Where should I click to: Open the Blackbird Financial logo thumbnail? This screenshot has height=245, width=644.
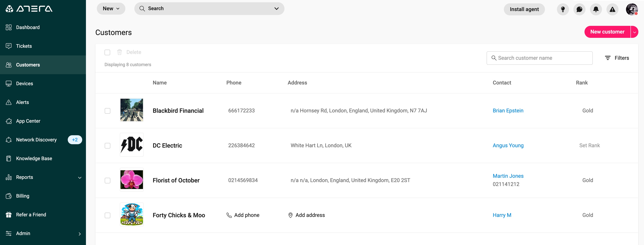132,110
